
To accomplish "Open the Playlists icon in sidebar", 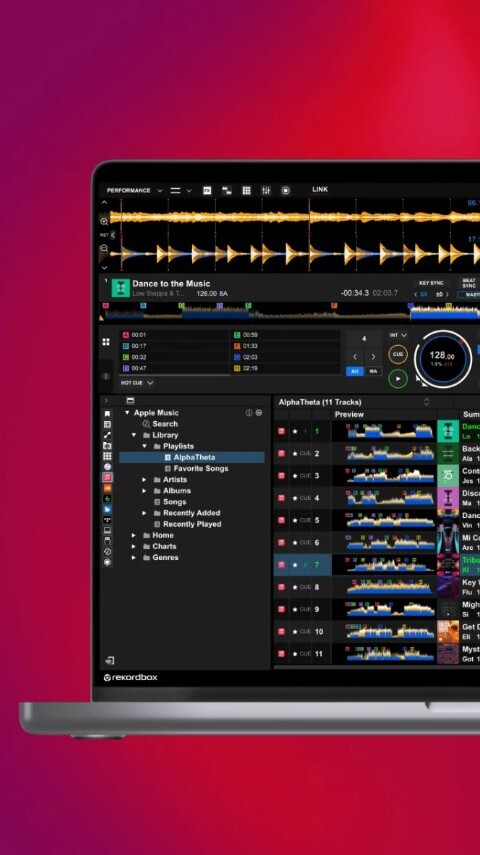I will 107,424.
